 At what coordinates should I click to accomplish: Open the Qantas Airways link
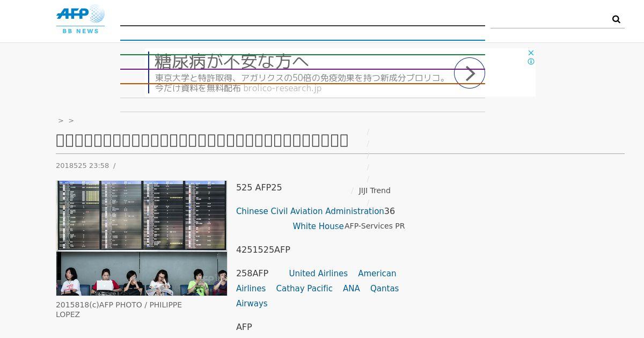318,296
